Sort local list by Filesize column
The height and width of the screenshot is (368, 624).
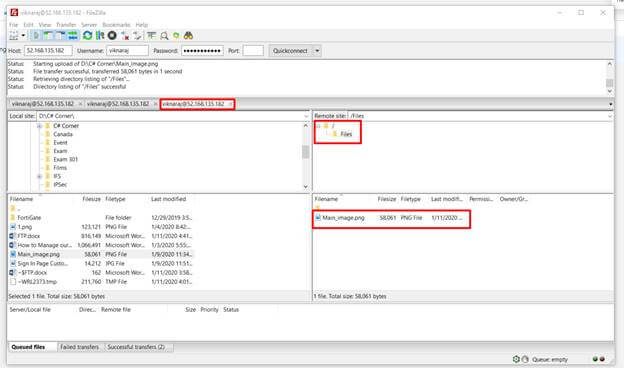[x=92, y=199]
